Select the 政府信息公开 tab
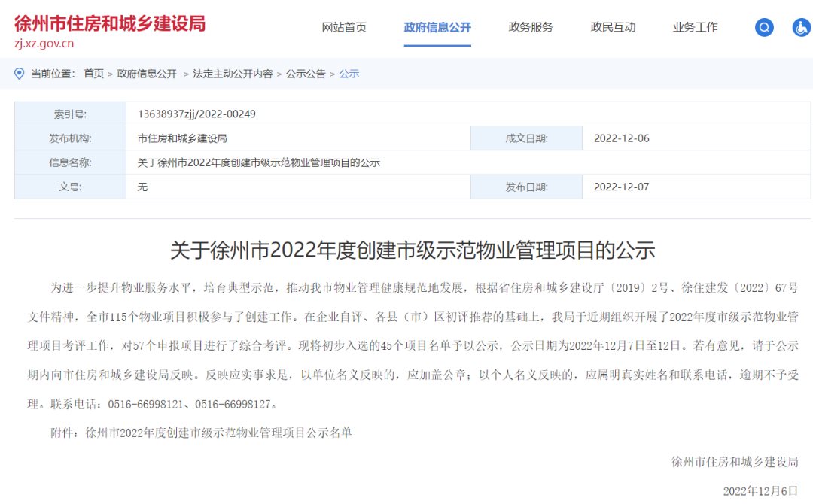Screen dimensions: 813x504 click(437, 27)
